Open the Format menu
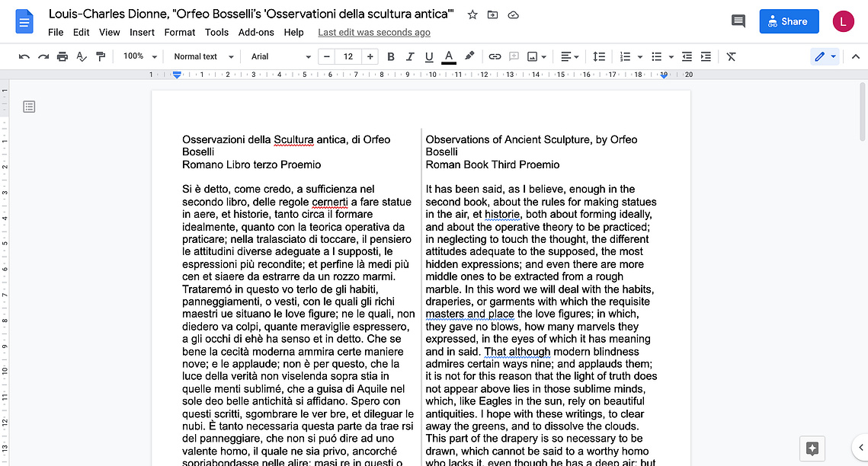The width and height of the screenshot is (868, 466). point(179,33)
